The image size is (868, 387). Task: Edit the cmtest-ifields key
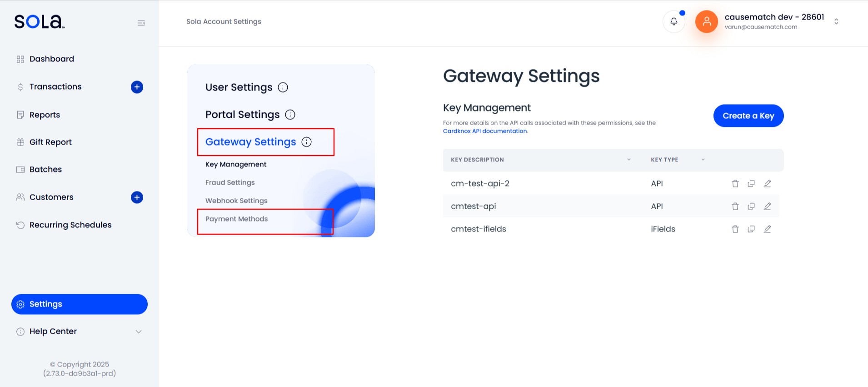click(768, 229)
